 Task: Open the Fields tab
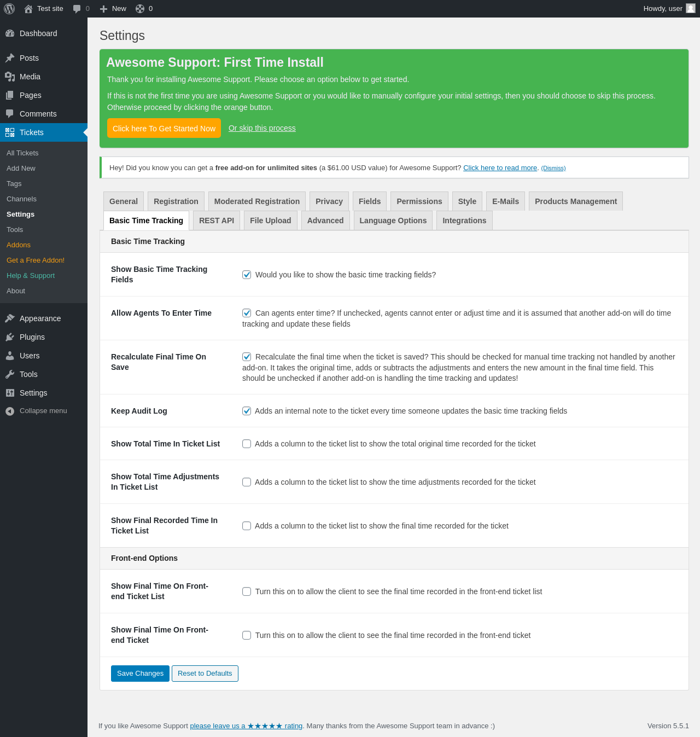click(370, 201)
